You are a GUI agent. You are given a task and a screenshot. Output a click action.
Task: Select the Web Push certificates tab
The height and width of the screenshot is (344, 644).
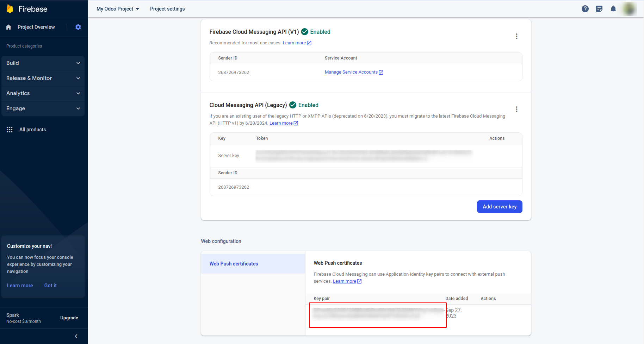point(234,264)
